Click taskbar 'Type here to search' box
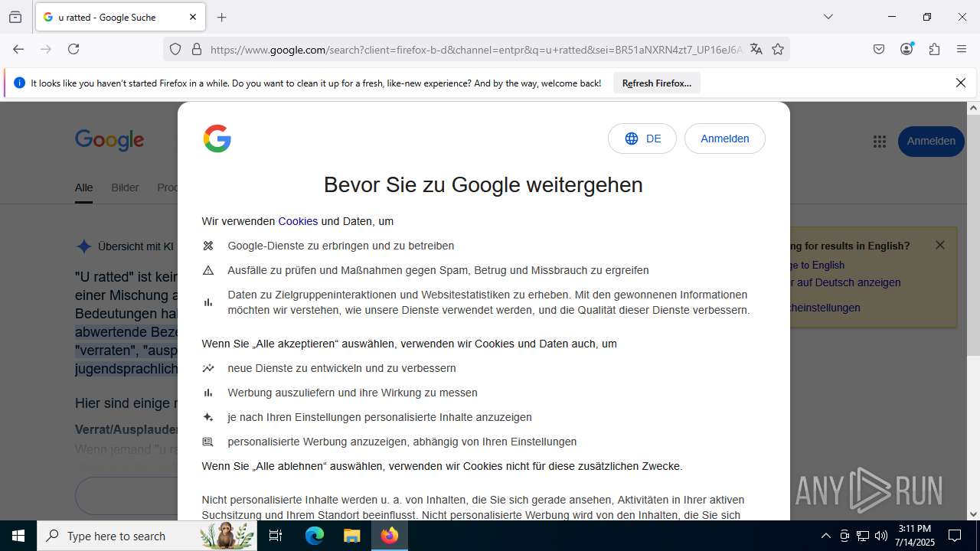Image resolution: width=980 pixels, height=551 pixels. click(x=146, y=536)
